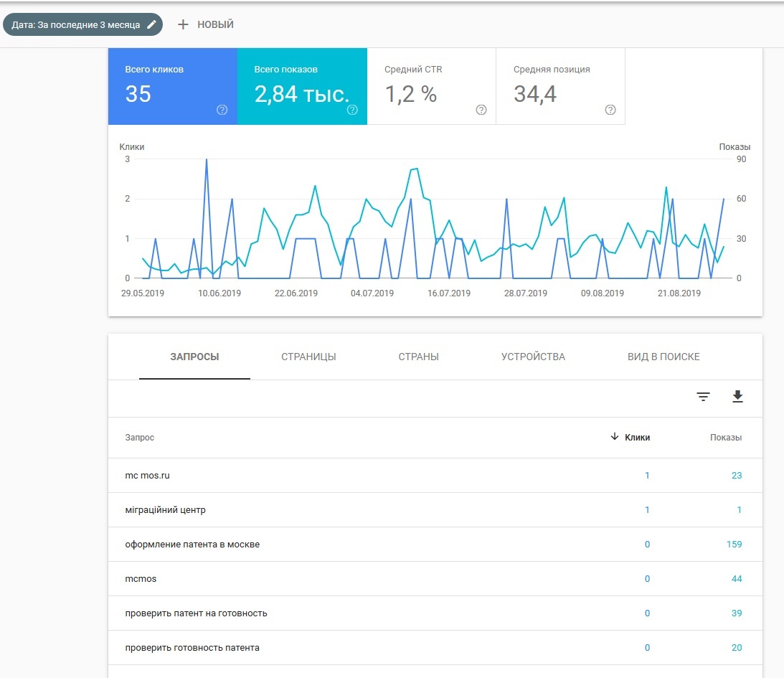Open the Страны tab
The height and width of the screenshot is (678, 784).
tap(418, 357)
